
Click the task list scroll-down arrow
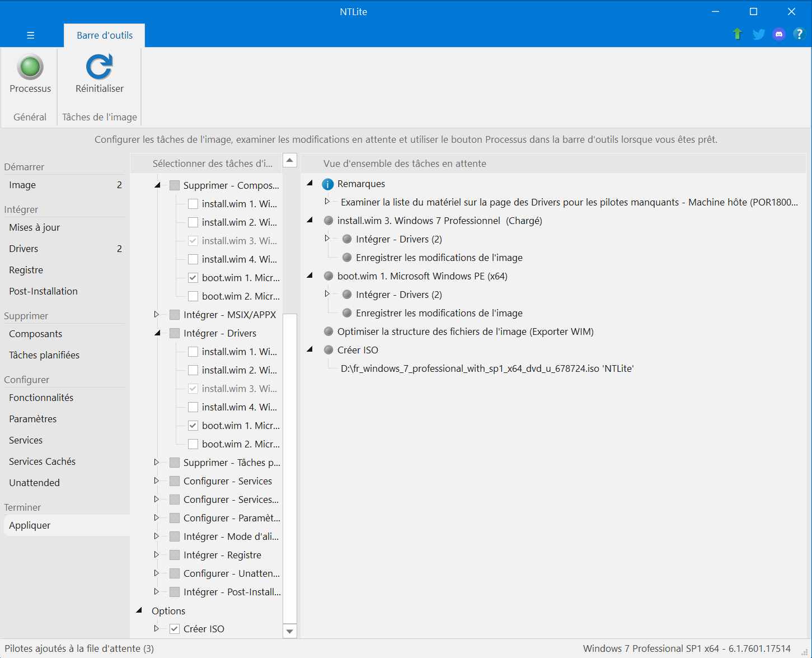pos(290,631)
